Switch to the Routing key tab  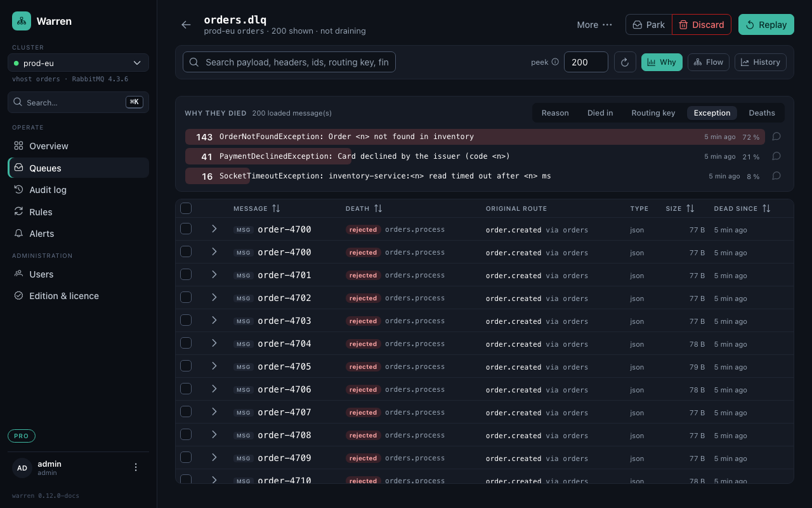pos(653,113)
